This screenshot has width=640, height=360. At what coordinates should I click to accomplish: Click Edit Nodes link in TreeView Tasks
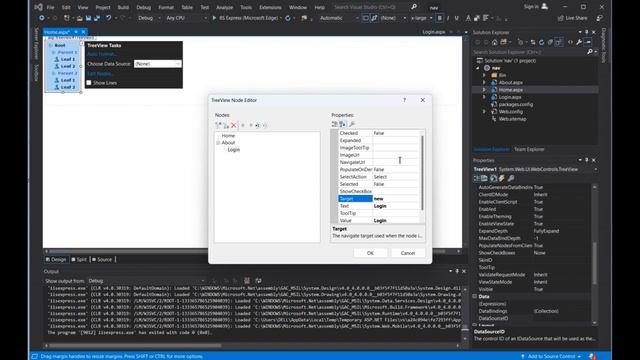[100, 74]
